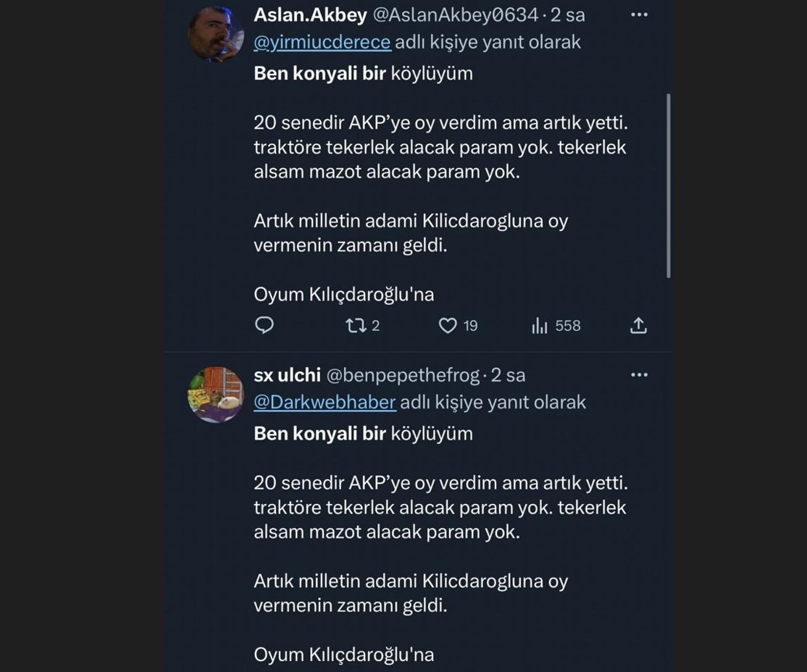This screenshot has width=807, height=672.
Task: Go to the @AslanAkbey0634 handle
Action: tap(456, 14)
